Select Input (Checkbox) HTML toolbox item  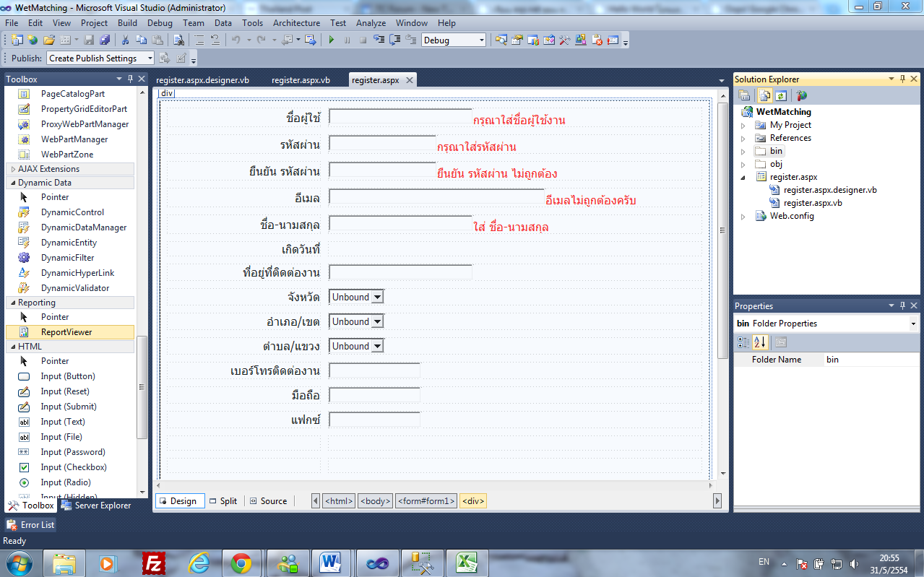pos(70,467)
